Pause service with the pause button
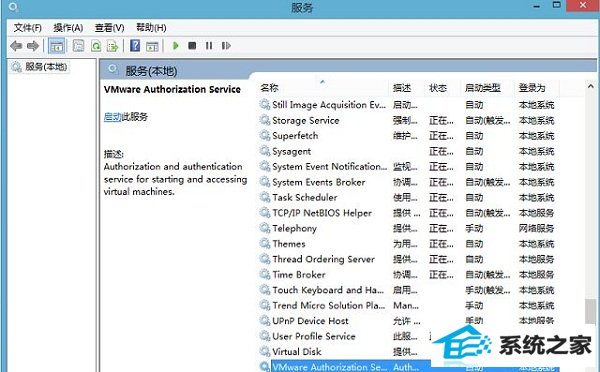Viewport: 600px width, 372px height. pos(209,46)
